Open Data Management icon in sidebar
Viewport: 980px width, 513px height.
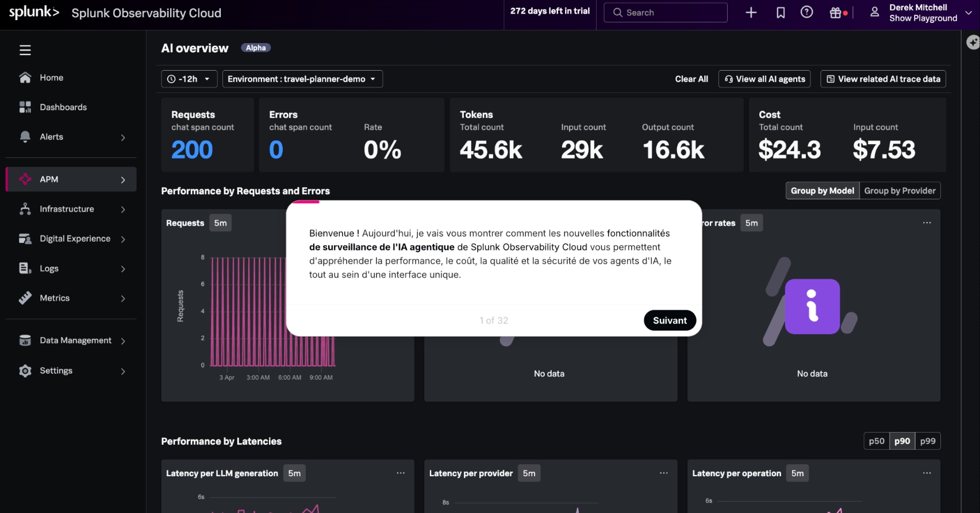click(25, 341)
